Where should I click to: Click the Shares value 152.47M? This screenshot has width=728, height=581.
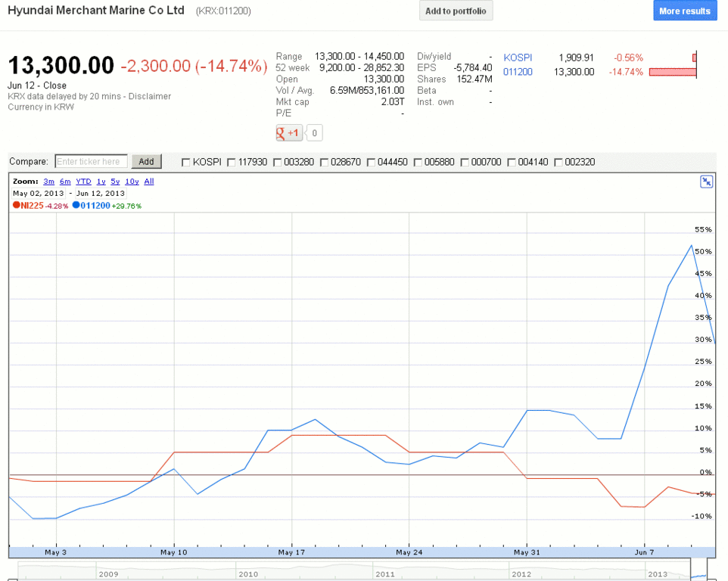[474, 79]
